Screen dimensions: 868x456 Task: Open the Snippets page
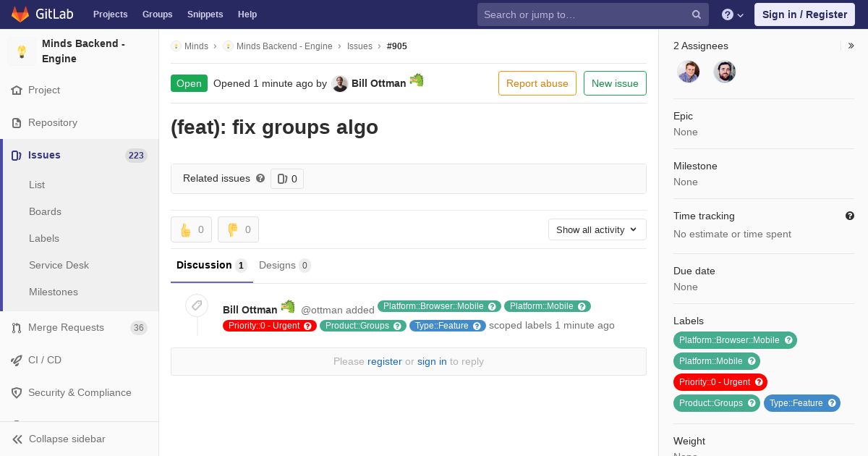pyautogui.click(x=205, y=14)
